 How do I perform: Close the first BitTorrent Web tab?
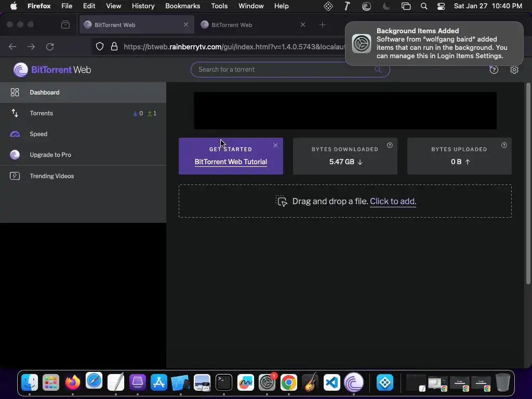point(186,24)
